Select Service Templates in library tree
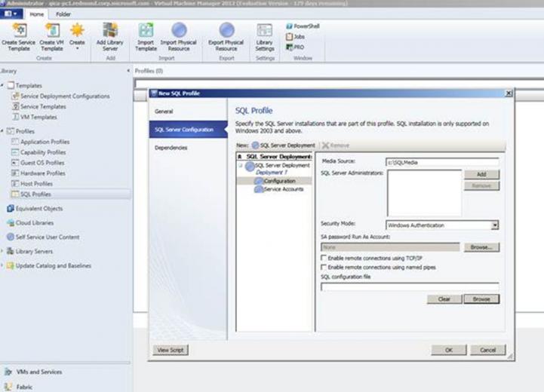 (x=43, y=106)
